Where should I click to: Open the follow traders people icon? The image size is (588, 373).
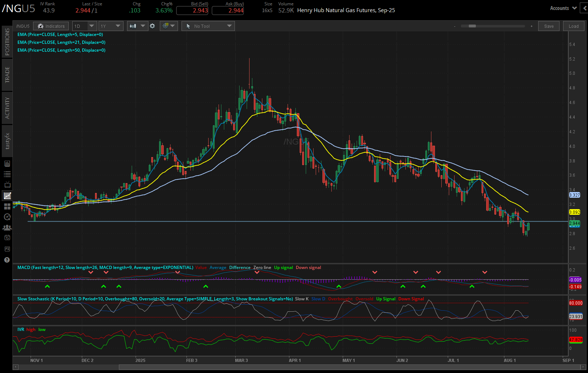point(7,227)
